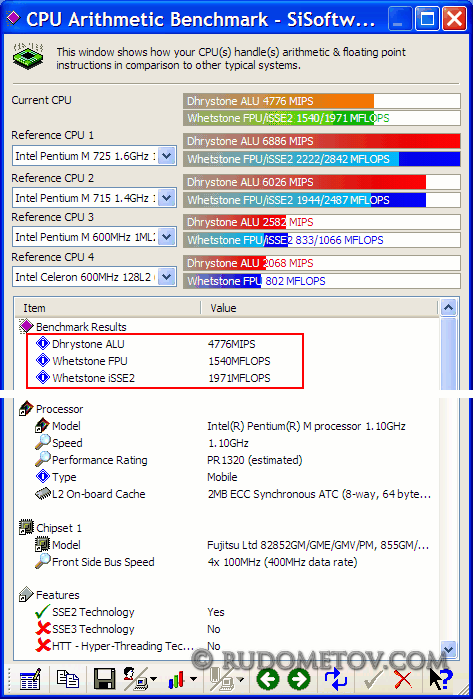Maximize the benchmark window
The image size is (475, 700).
427,19
